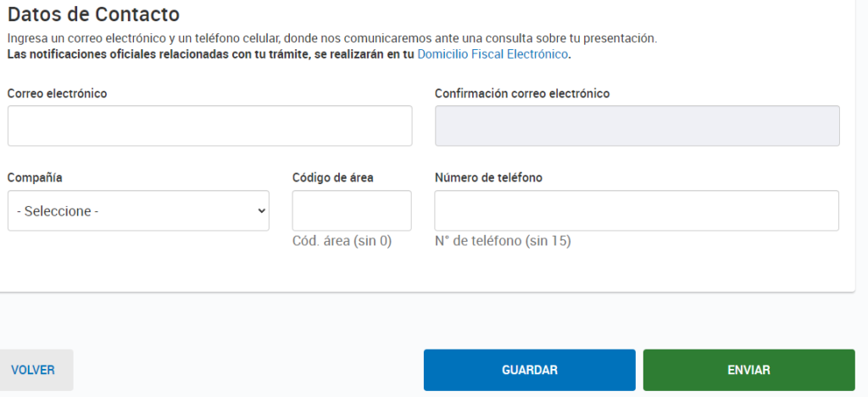Focus the Confirmación correo electrónico field
The image size is (868, 397).
(x=637, y=126)
